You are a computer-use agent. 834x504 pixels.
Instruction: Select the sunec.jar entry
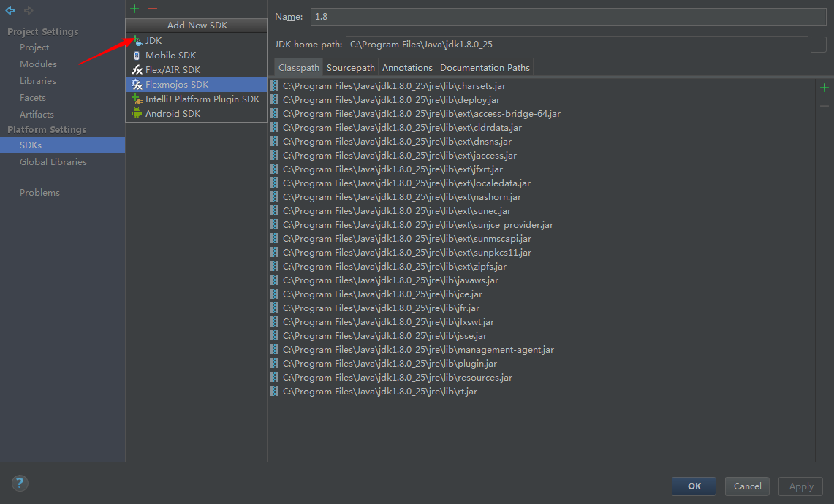click(391, 211)
